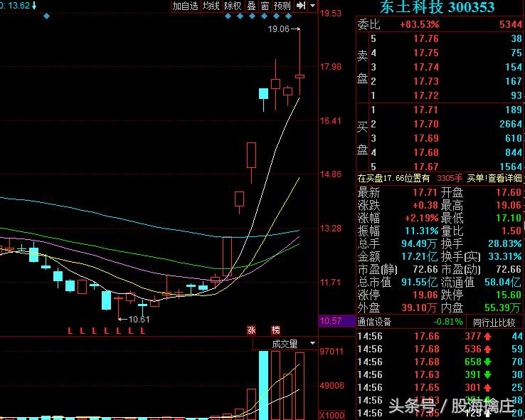Image resolution: width=525 pixels, height=420 pixels.
Task: Click the 窗 window button
Action: click(x=265, y=6)
